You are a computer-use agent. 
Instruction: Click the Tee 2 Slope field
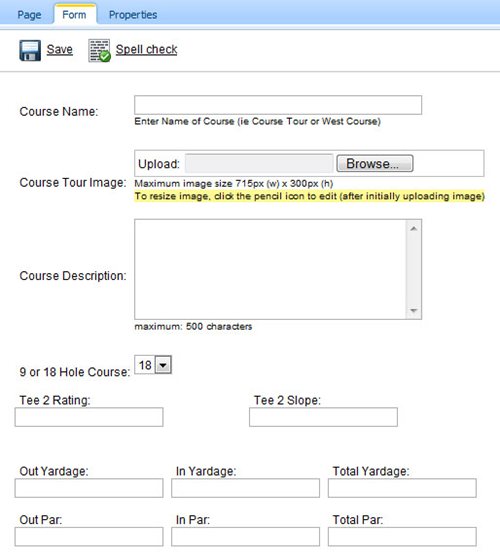(323, 417)
